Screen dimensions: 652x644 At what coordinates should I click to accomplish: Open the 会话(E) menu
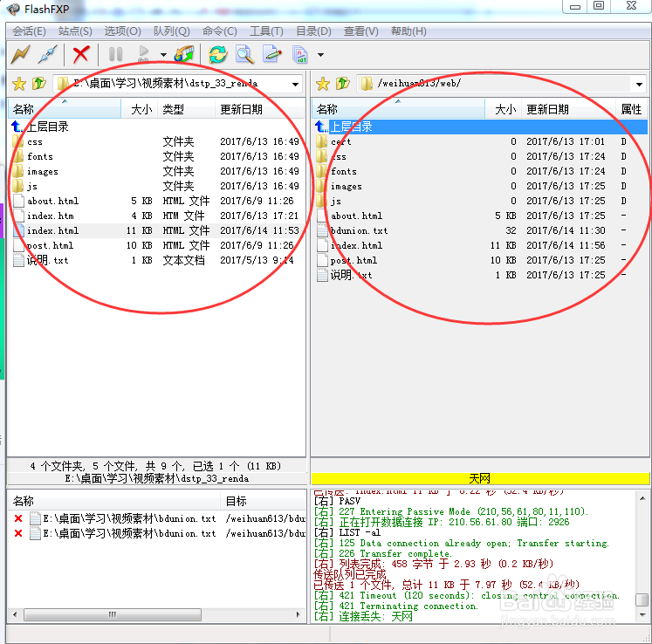[29, 31]
